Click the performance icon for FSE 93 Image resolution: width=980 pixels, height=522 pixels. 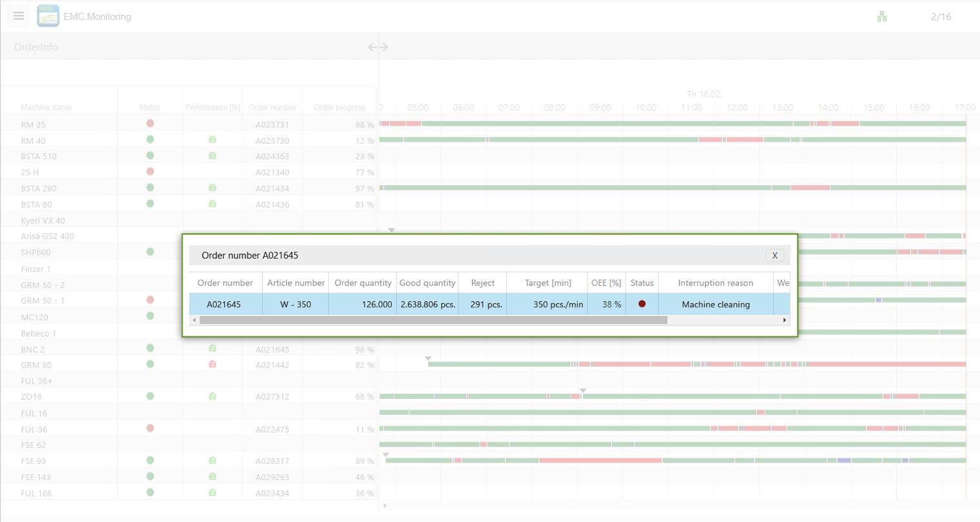pos(212,461)
